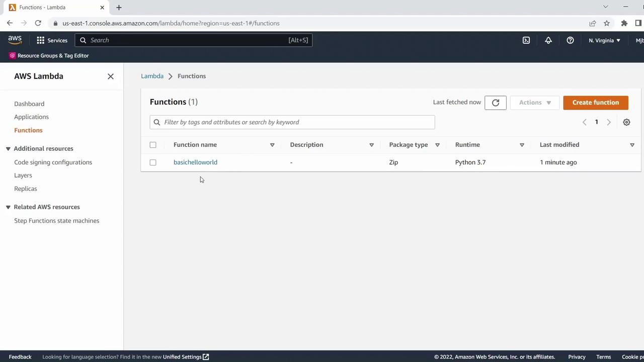
Task: Open a new browser tab
Action: click(119, 8)
